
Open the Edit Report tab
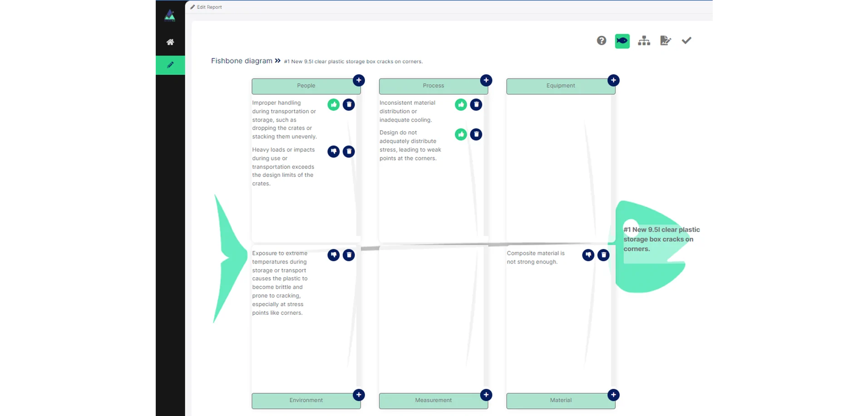tap(206, 7)
